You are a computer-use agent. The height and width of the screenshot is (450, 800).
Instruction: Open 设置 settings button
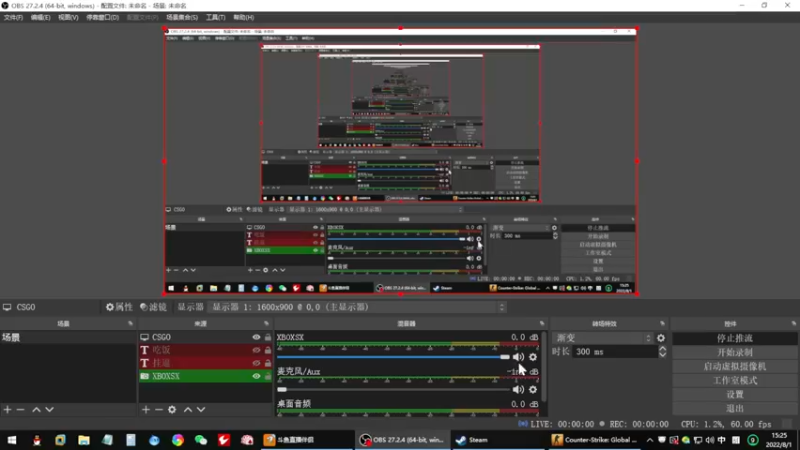tap(735, 394)
